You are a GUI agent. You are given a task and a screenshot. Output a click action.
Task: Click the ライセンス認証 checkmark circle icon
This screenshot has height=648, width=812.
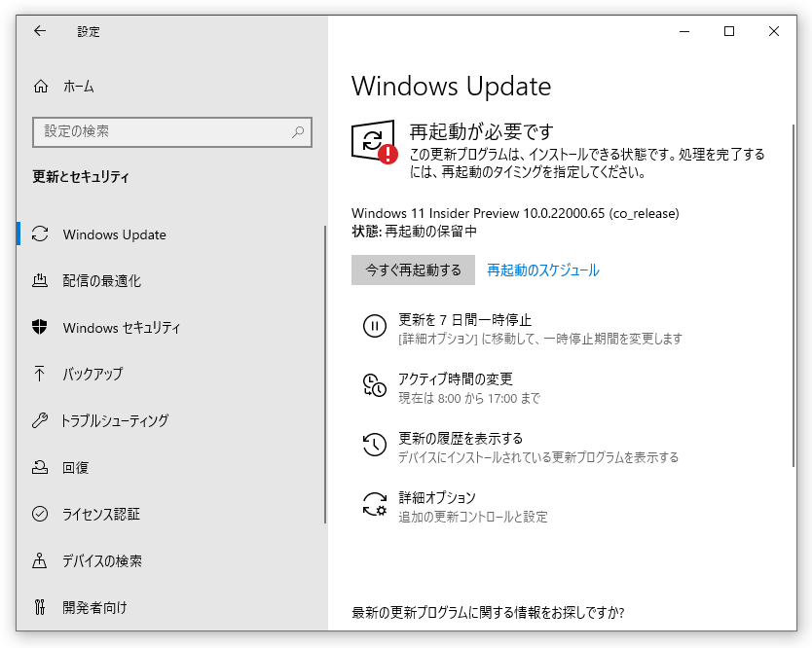click(x=40, y=514)
